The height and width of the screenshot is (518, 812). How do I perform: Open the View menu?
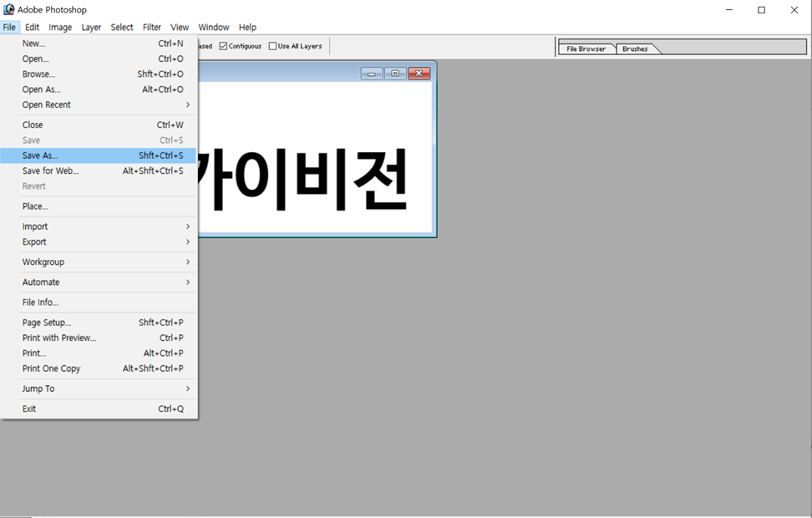tap(180, 27)
